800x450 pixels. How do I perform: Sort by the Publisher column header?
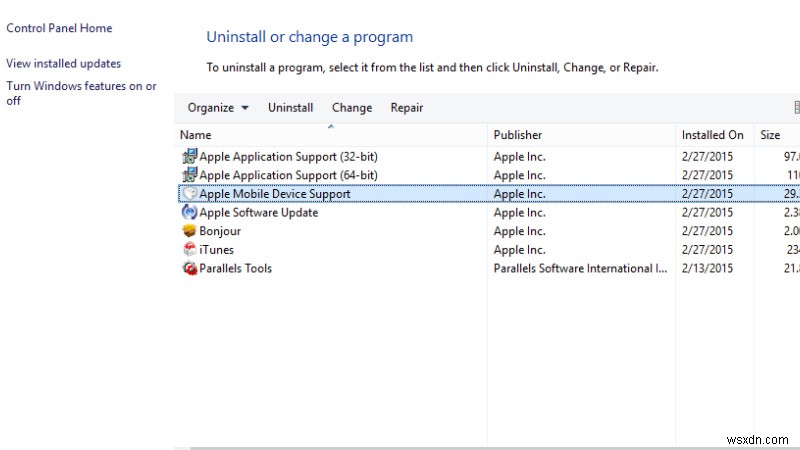pyautogui.click(x=581, y=135)
